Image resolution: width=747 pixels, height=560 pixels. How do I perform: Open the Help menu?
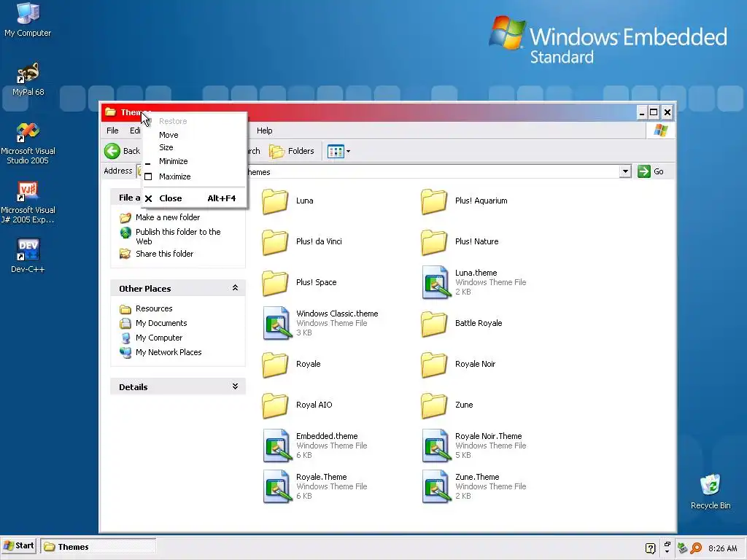[x=264, y=131]
